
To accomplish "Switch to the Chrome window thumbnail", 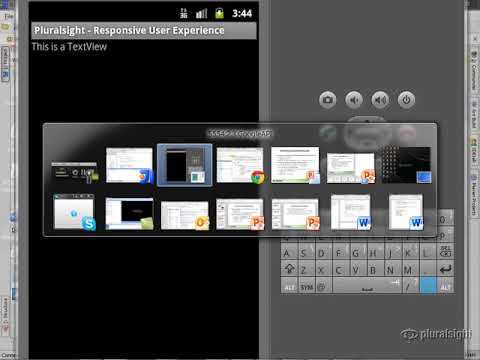I will [x=240, y=166].
